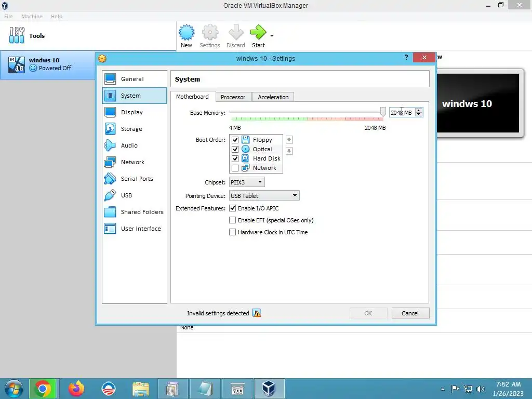
Task: Switch to the Acceleration tab
Action: pos(273,97)
